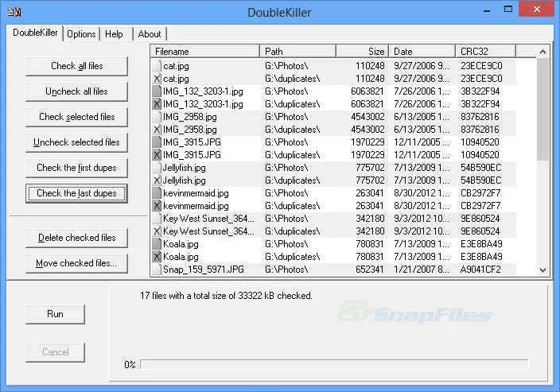Toggle checkbox for IMG_132_3203-1.jpg in Photos

(x=157, y=91)
